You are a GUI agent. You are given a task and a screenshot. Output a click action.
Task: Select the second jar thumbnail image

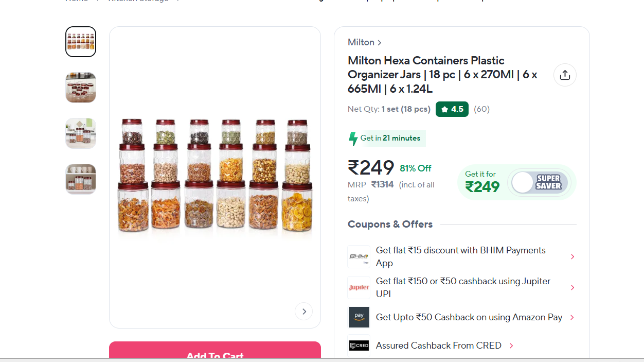point(81,88)
